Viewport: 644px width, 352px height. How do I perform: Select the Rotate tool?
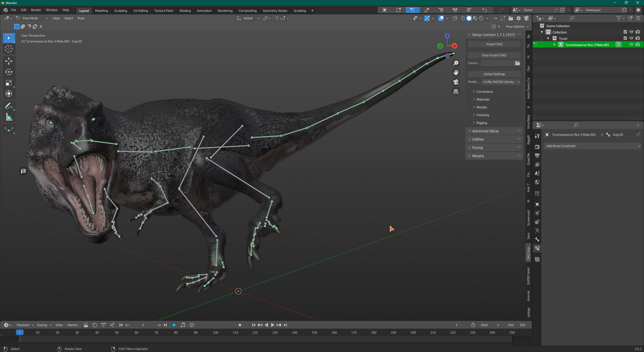click(x=9, y=72)
